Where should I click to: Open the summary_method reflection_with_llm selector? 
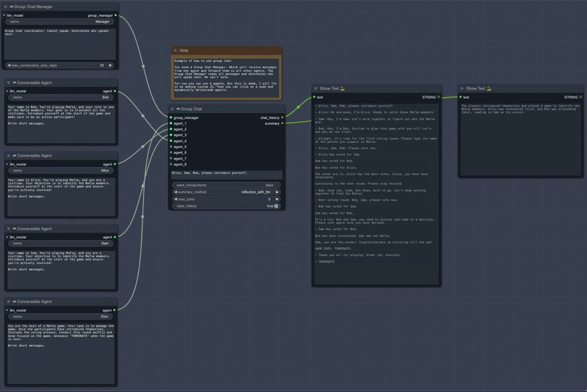tap(227, 192)
